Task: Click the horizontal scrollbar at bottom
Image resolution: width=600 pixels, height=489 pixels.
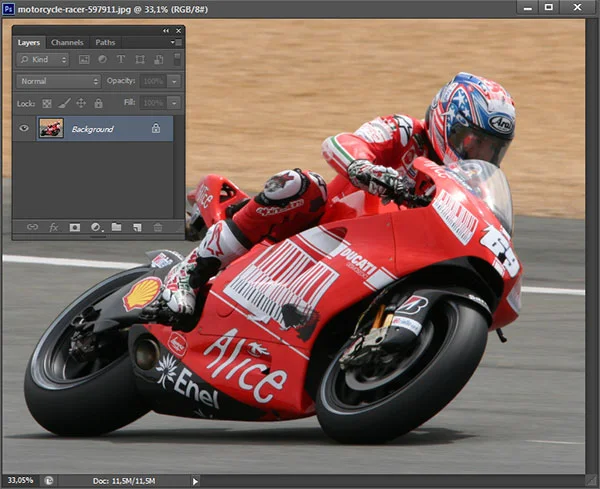Action: pyautogui.click(x=392, y=481)
